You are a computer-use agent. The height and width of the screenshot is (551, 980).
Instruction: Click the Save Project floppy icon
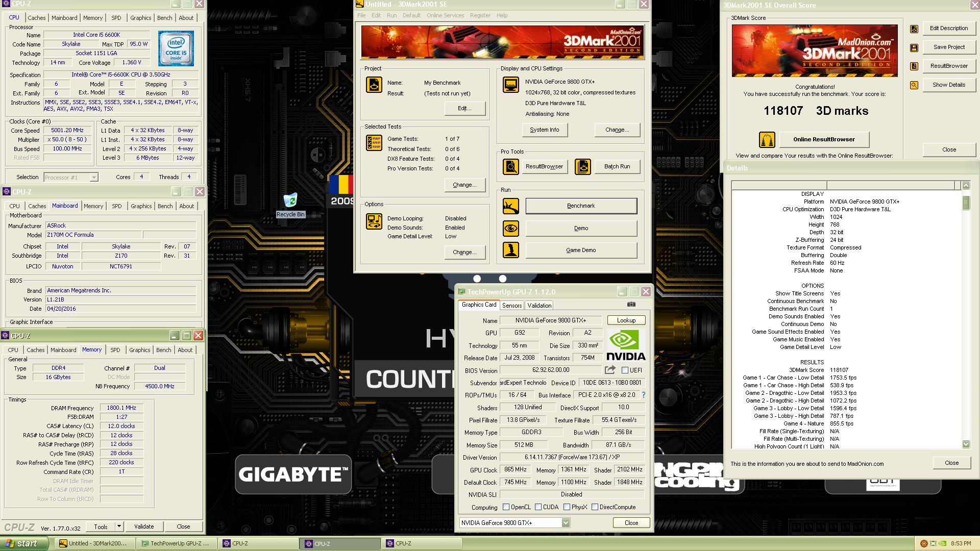click(914, 47)
